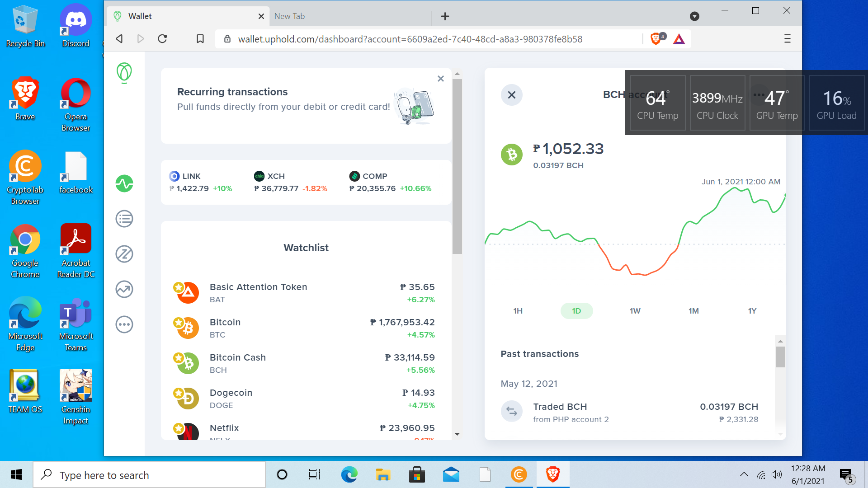Show hidden system tray icons
Image resolution: width=868 pixels, height=488 pixels.
click(744, 474)
